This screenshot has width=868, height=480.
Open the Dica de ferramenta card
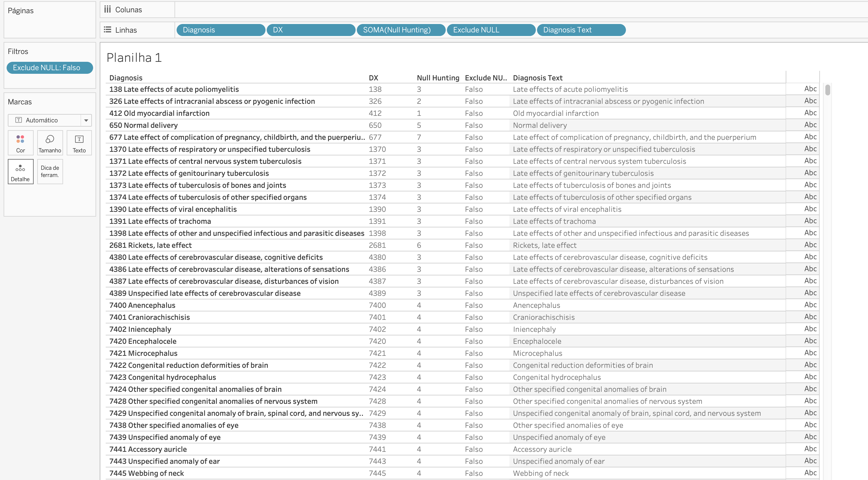point(50,172)
